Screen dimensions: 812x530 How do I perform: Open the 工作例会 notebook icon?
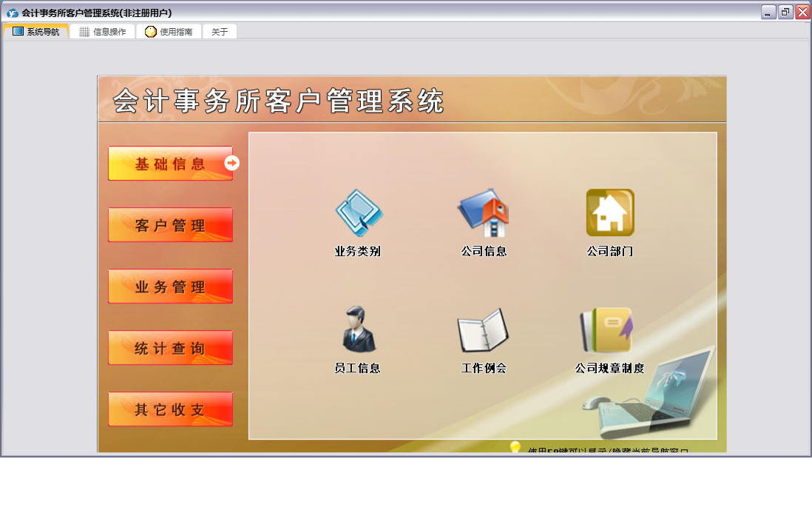[x=483, y=330]
